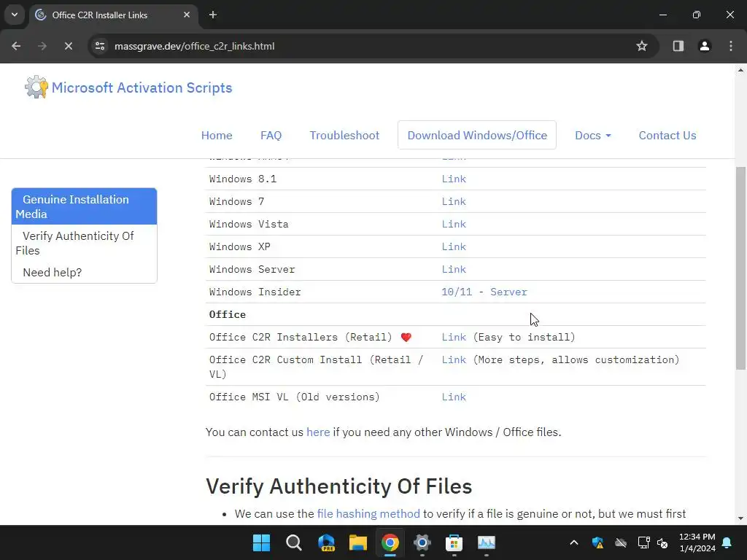
Task: Switch to Chrome in the taskbar
Action: pos(390,542)
